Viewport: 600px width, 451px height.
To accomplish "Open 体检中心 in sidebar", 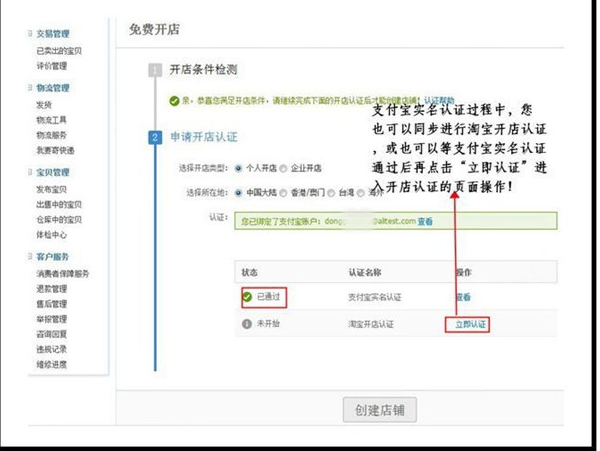I will click(x=51, y=235).
